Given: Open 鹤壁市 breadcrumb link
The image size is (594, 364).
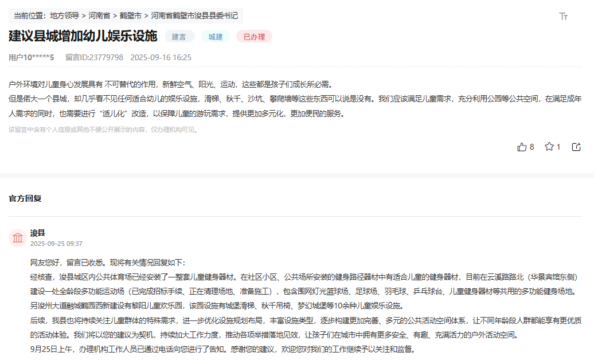Looking at the screenshot, I should point(131,15).
